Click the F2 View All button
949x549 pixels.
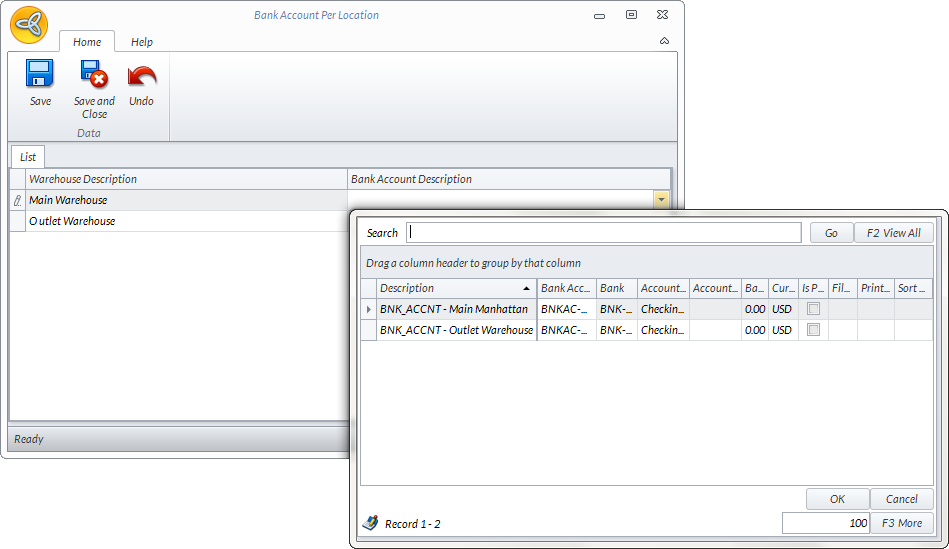(893, 233)
